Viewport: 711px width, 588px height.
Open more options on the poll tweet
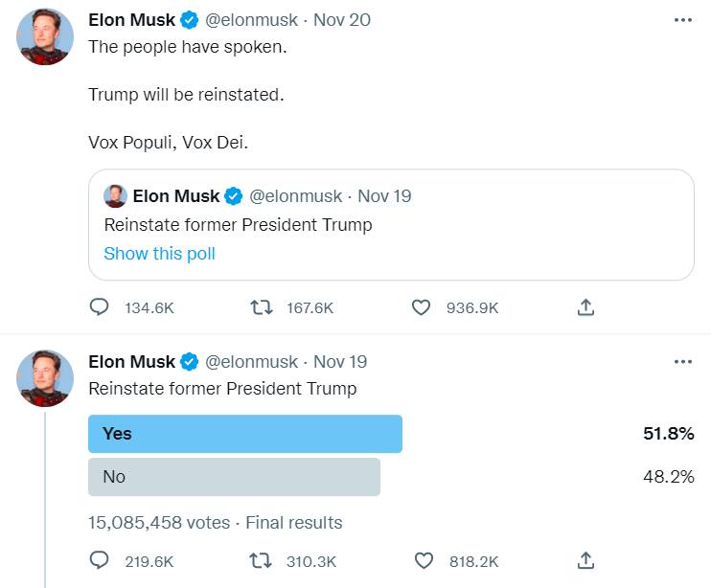coord(682,362)
